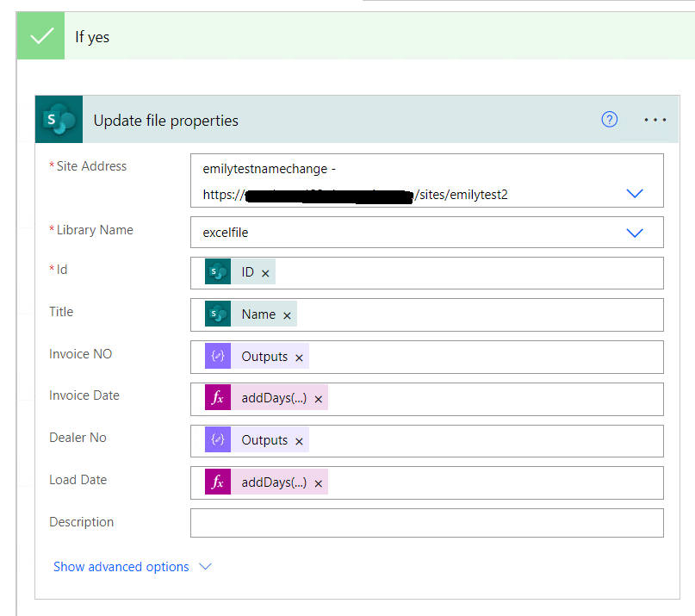Open the Site Address dropdown
Image resolution: width=695 pixels, height=616 pixels.
pyautogui.click(x=635, y=193)
